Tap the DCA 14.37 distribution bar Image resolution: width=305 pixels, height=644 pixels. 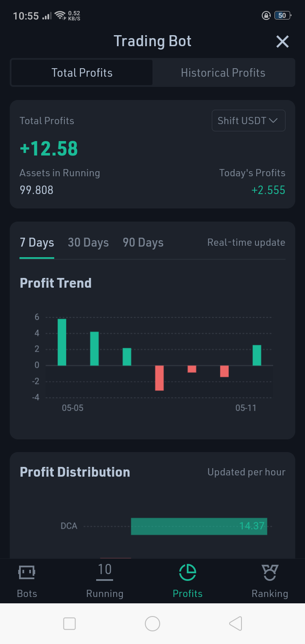(x=199, y=526)
